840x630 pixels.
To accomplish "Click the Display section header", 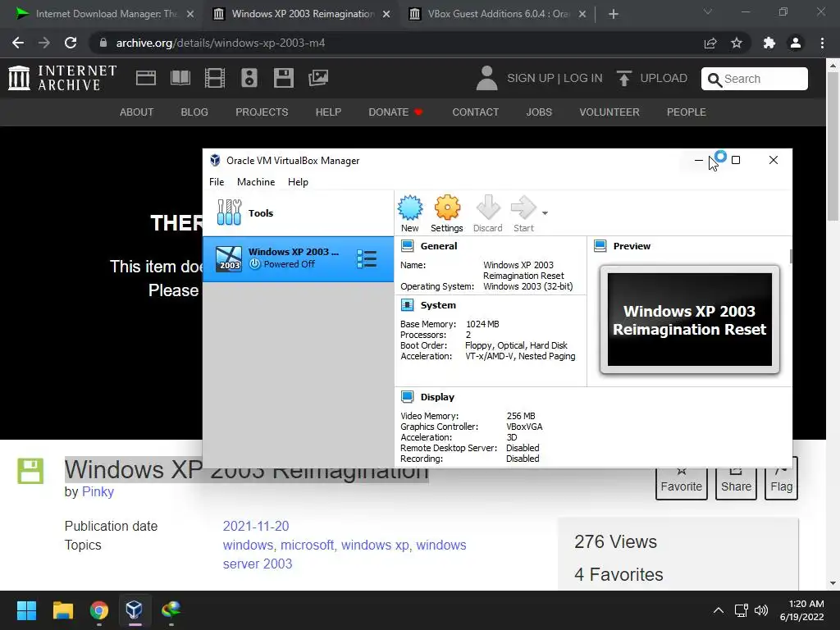I will [x=437, y=397].
